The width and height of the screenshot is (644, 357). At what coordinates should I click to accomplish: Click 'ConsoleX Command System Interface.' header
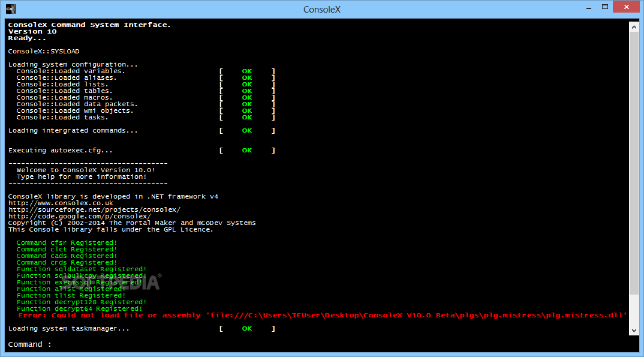click(89, 25)
